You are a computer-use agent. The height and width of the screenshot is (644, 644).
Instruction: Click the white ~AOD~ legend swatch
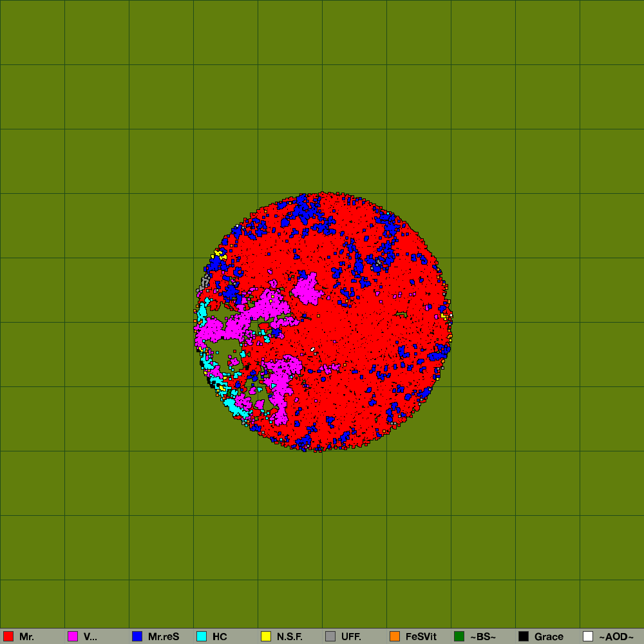[588, 636]
